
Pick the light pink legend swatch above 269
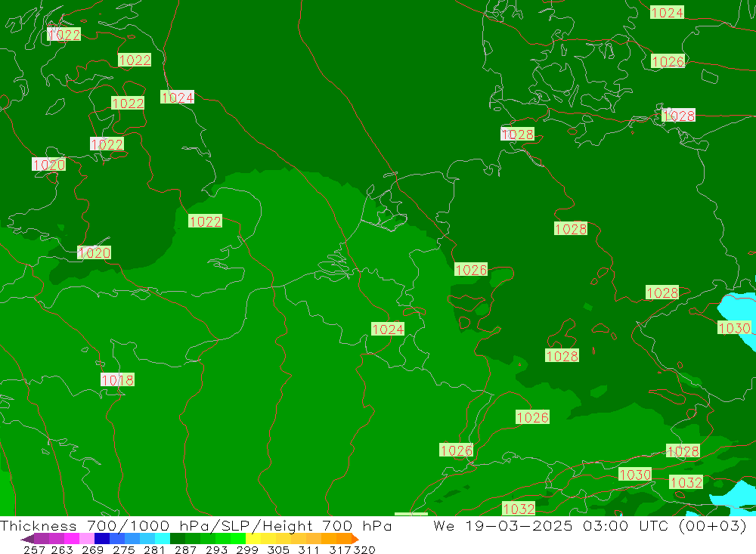(x=87, y=539)
